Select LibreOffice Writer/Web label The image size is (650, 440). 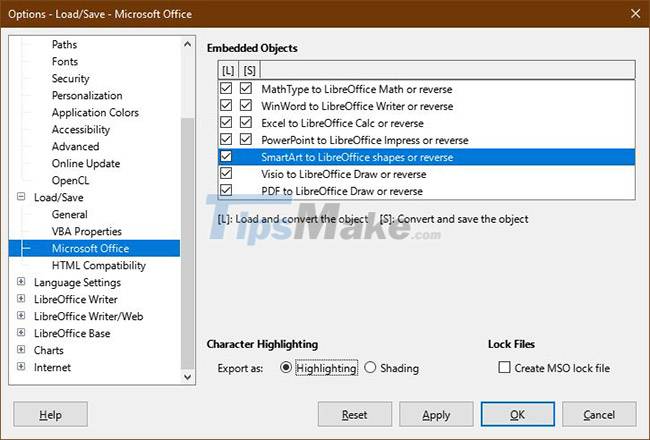pyautogui.click(x=88, y=316)
